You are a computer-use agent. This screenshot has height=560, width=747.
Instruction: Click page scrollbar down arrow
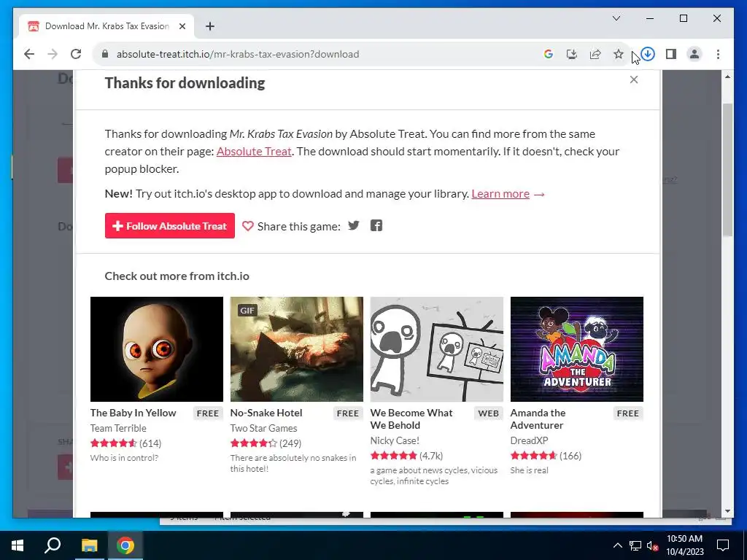click(x=727, y=511)
